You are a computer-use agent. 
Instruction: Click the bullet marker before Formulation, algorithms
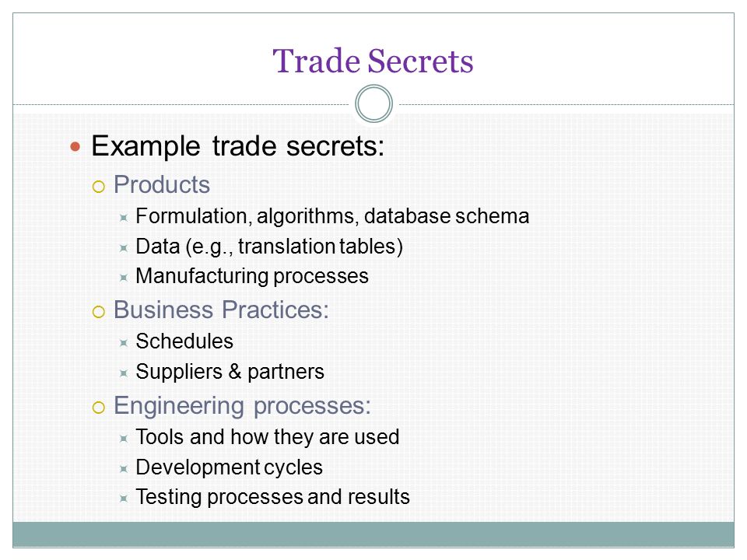pos(124,218)
